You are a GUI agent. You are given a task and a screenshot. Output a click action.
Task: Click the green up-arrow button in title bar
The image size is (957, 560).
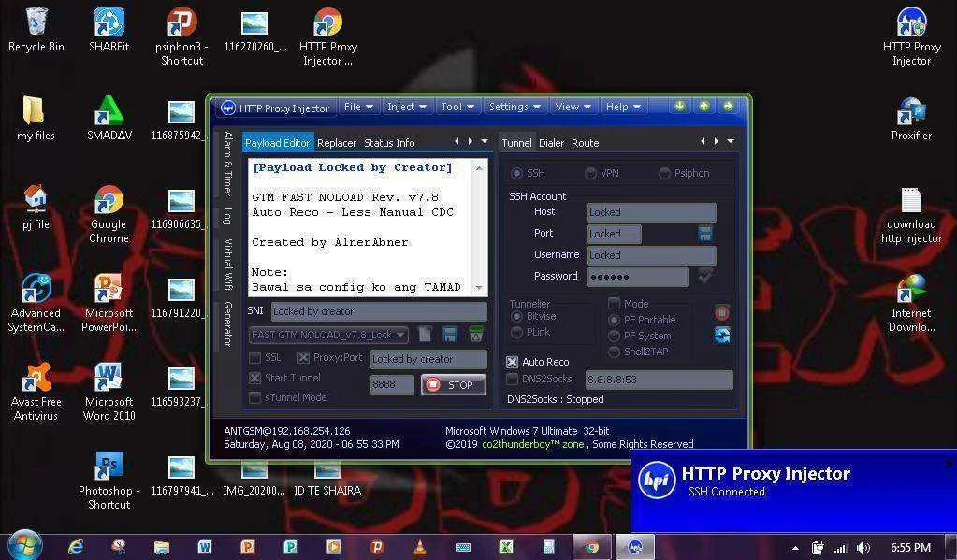tap(703, 107)
